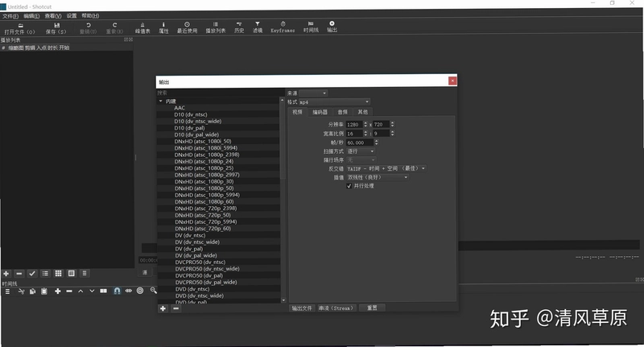Open the 文件(F) menu

(10, 16)
